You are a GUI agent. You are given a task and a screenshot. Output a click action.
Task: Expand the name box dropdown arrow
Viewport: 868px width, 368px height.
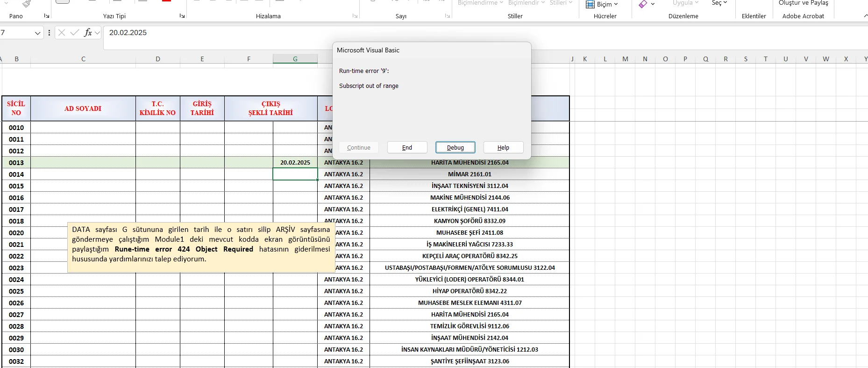click(x=37, y=33)
